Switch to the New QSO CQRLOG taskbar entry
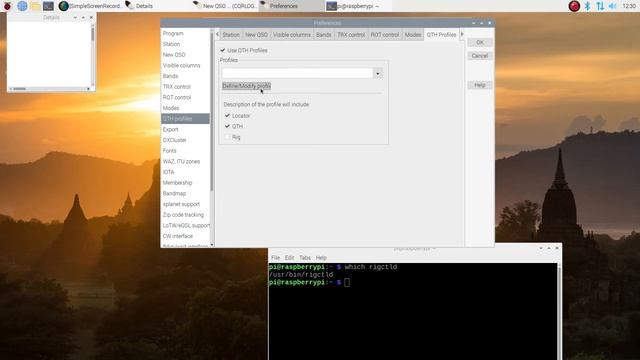 (x=224, y=6)
